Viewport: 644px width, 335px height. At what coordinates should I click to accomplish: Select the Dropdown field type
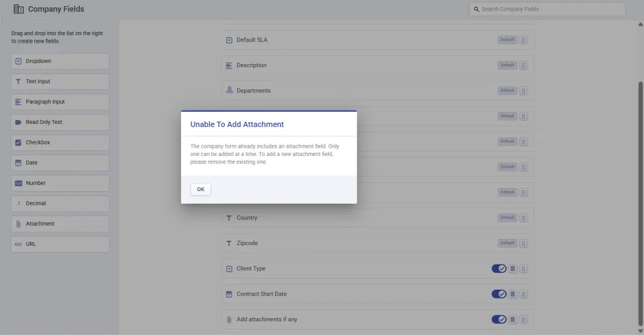coord(60,61)
